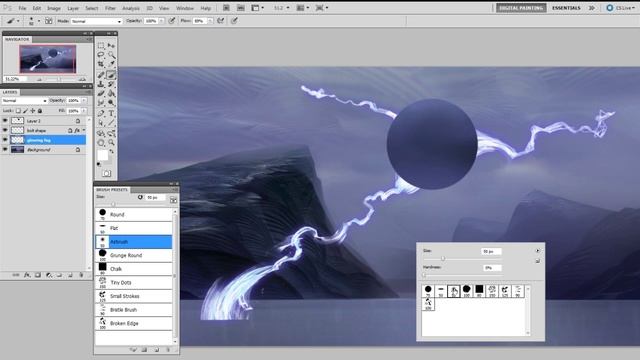Select the Bristle Brush preset
The width and height of the screenshot is (640, 360).
click(134, 310)
